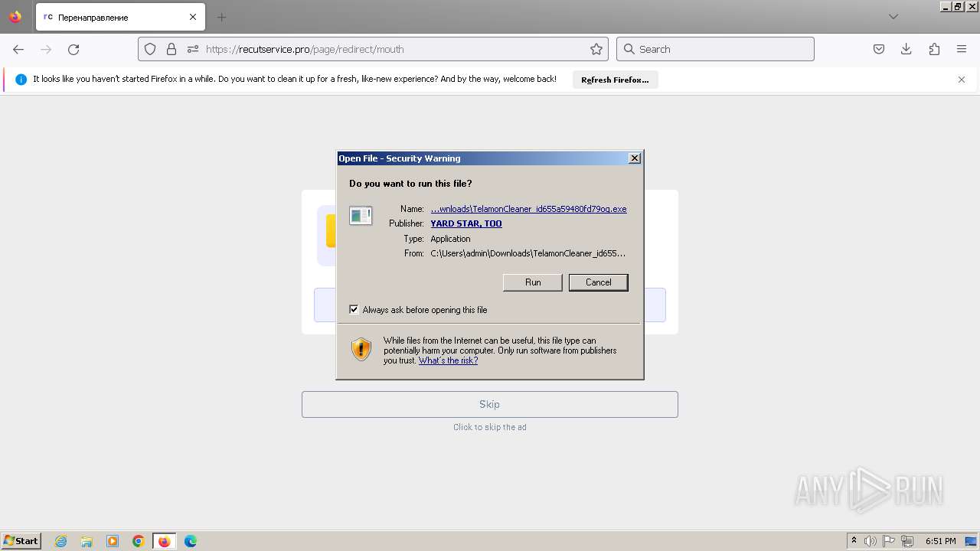Show hidden tray icons arrow
The image size is (980, 551).
(x=854, y=541)
